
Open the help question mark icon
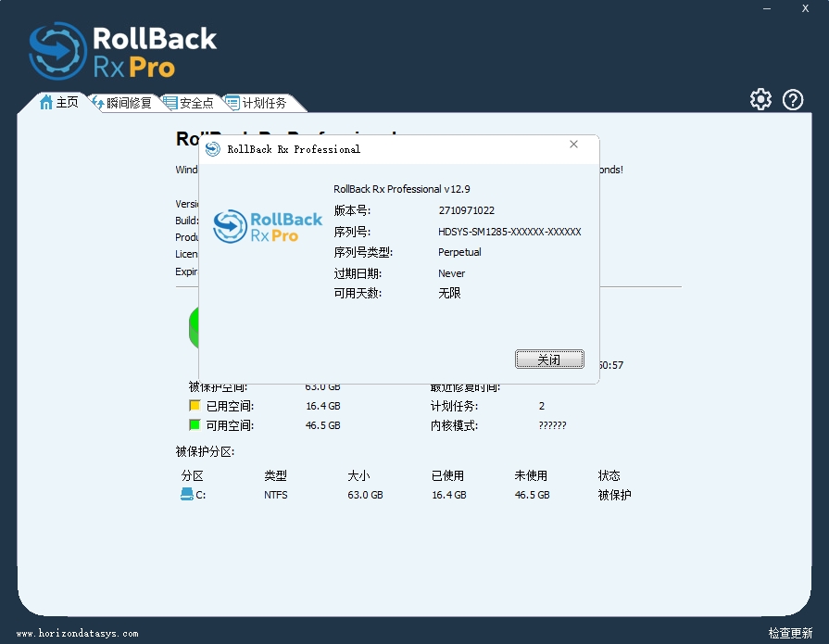point(793,99)
